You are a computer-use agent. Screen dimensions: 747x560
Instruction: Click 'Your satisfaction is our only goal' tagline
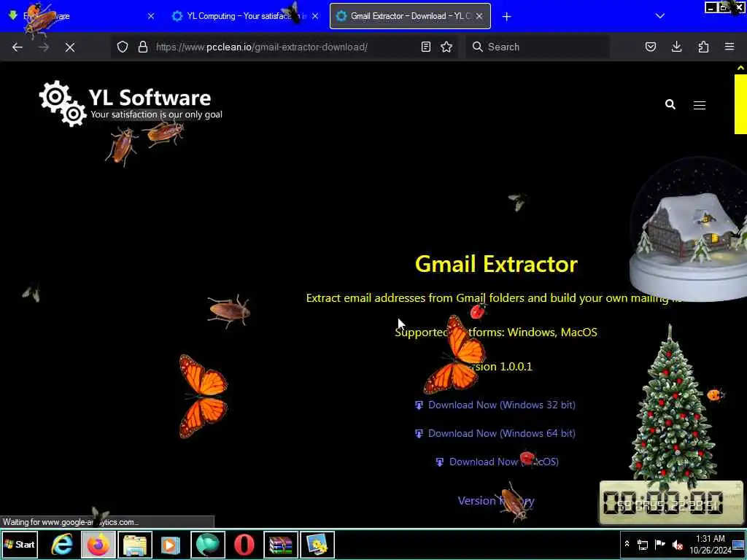pyautogui.click(x=156, y=114)
